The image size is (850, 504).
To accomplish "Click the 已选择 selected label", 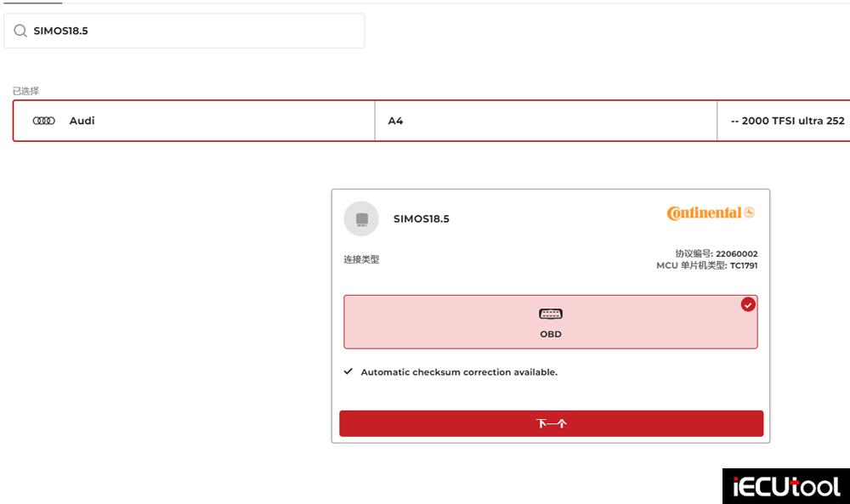I will (x=25, y=91).
